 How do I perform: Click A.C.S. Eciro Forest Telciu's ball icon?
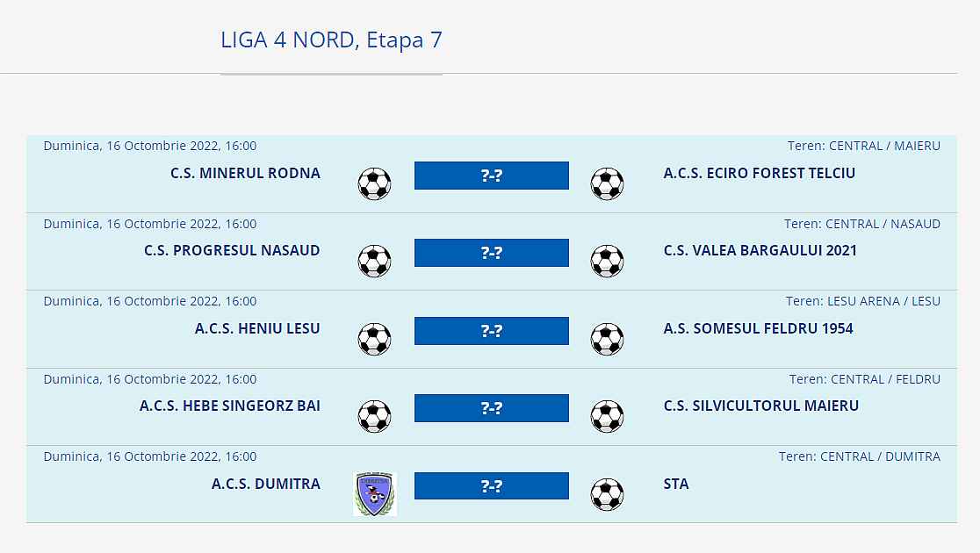pos(607,184)
